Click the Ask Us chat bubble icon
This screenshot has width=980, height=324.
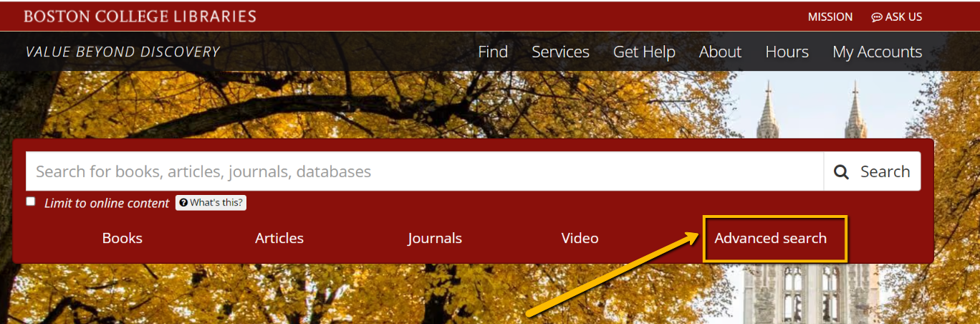tap(876, 17)
